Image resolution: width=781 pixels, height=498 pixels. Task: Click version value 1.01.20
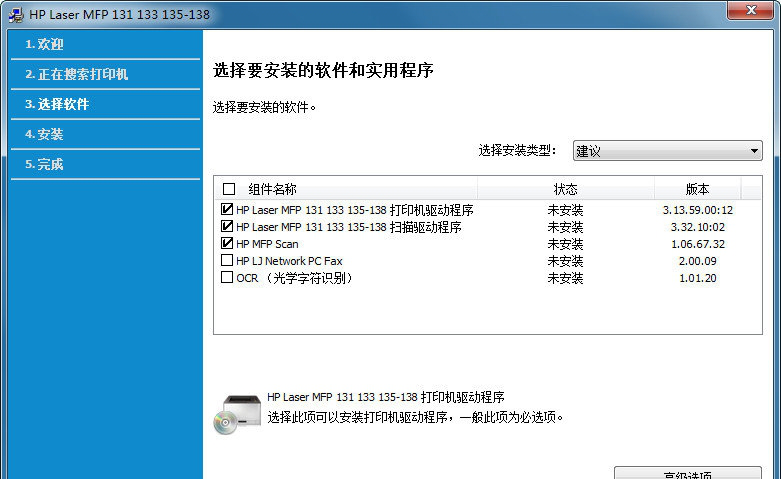coord(697,278)
